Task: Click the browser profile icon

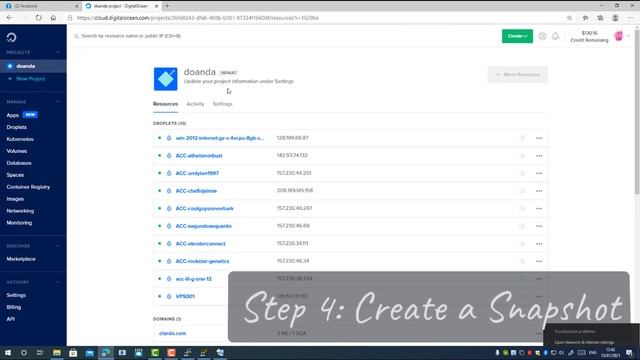Action: coord(615,18)
